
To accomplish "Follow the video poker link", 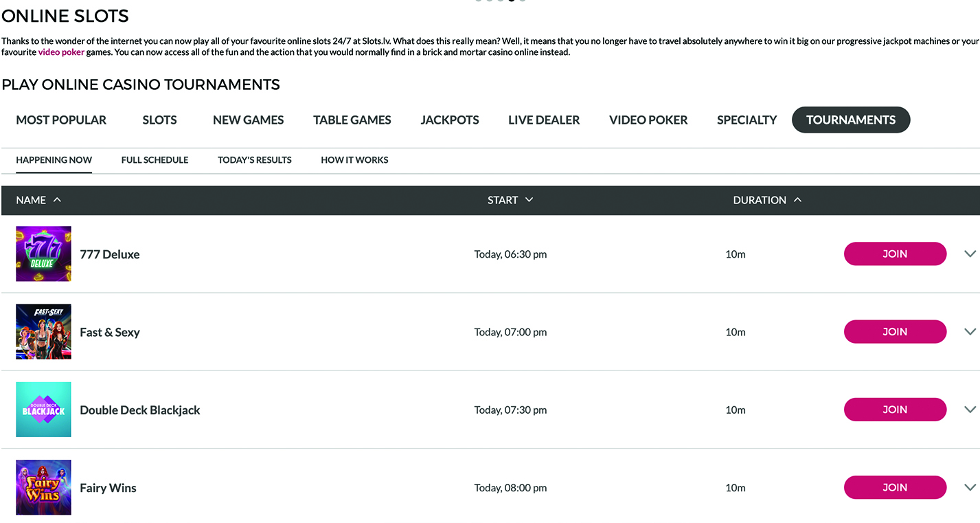I will coord(61,52).
